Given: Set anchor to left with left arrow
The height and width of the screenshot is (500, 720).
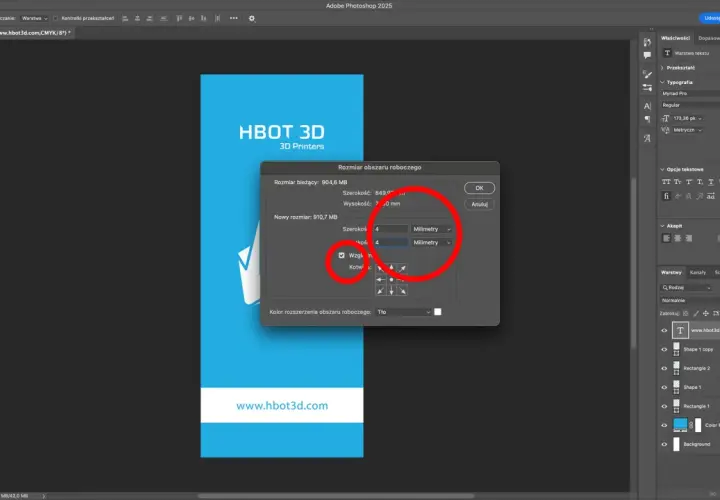Looking at the screenshot, I should (381, 279).
